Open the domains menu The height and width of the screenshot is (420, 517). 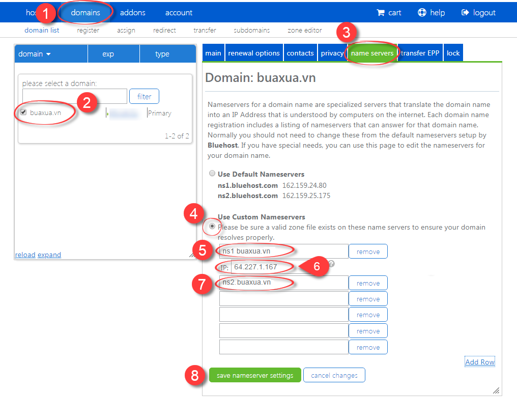click(x=85, y=13)
